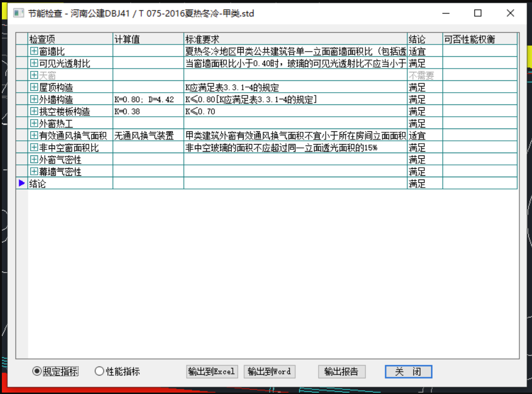Expand the 挑空楼板构造 row

click(34, 111)
